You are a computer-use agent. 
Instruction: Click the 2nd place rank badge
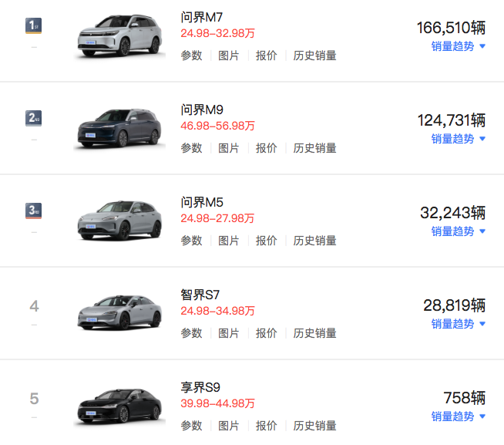[33, 118]
